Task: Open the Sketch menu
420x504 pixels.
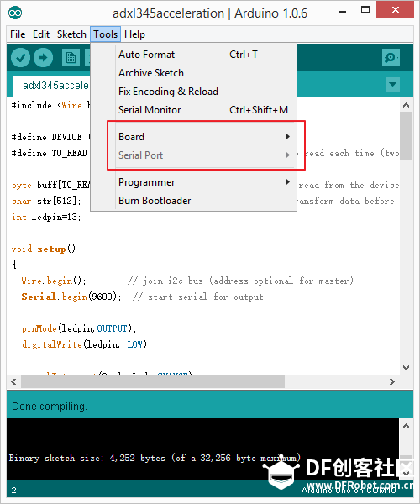Action: (x=71, y=34)
